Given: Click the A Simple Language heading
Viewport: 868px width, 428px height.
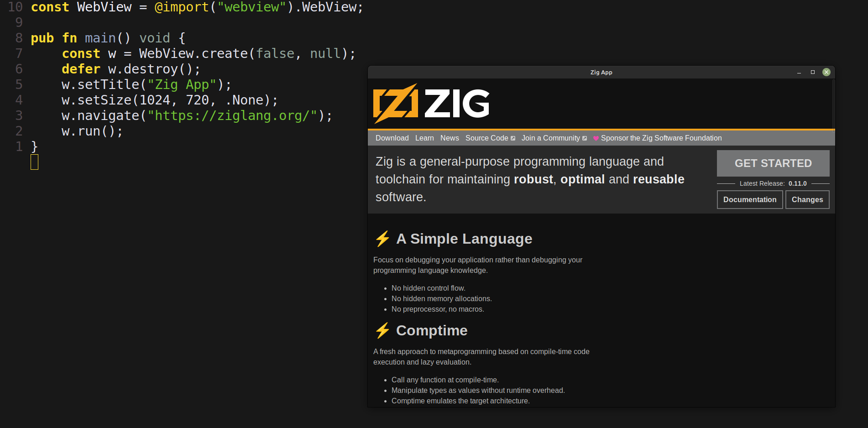Looking at the screenshot, I should tap(464, 239).
